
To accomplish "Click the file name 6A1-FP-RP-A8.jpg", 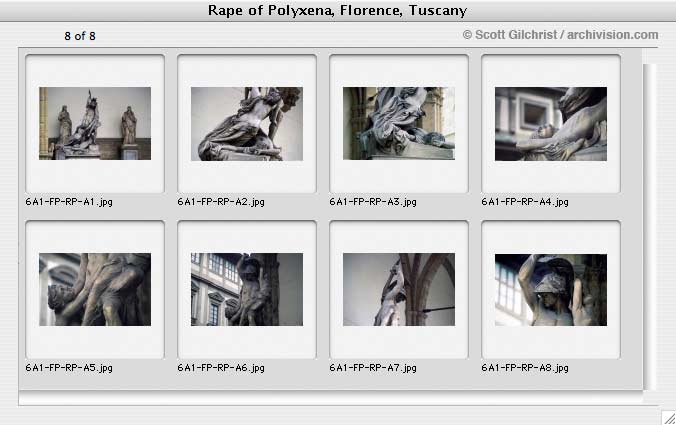I will [525, 368].
